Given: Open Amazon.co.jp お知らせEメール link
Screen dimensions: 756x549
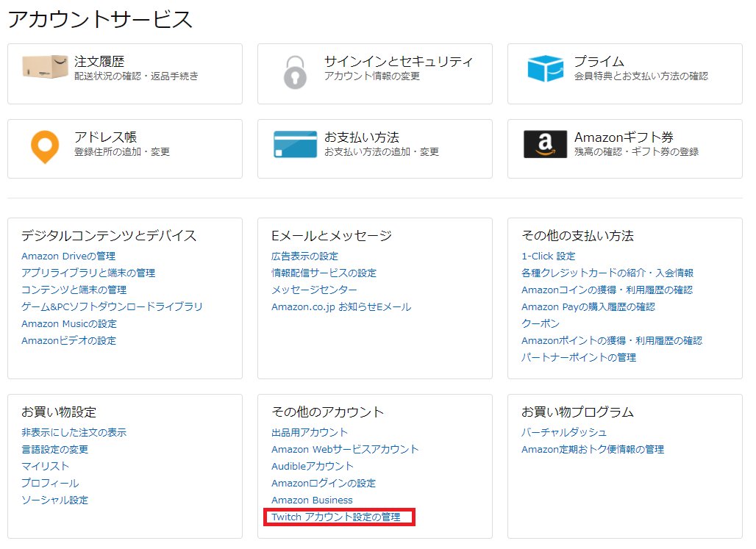Looking at the screenshot, I should pos(341,306).
